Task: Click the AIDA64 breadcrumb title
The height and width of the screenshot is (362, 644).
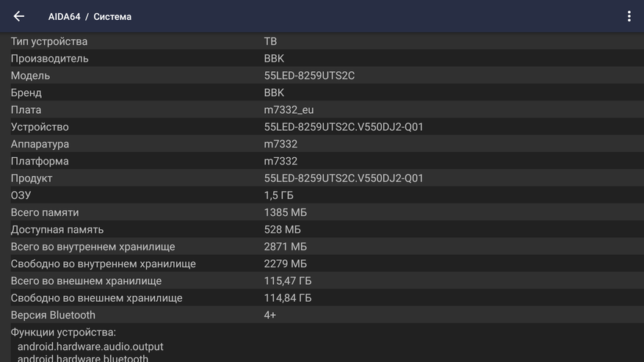Action: click(x=64, y=16)
